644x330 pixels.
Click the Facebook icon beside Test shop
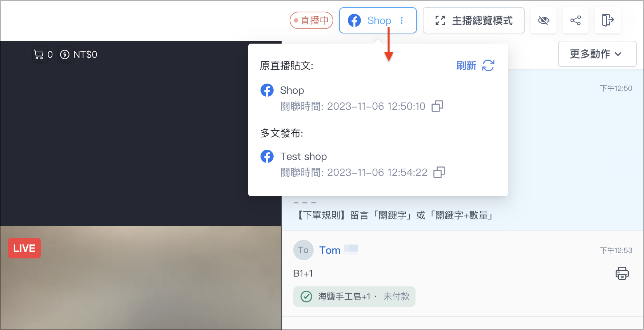pos(267,156)
